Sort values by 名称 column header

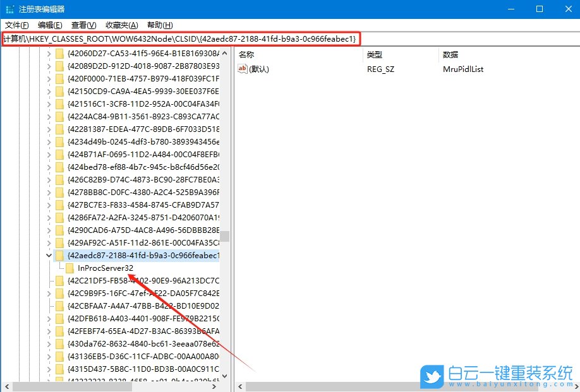click(x=246, y=55)
